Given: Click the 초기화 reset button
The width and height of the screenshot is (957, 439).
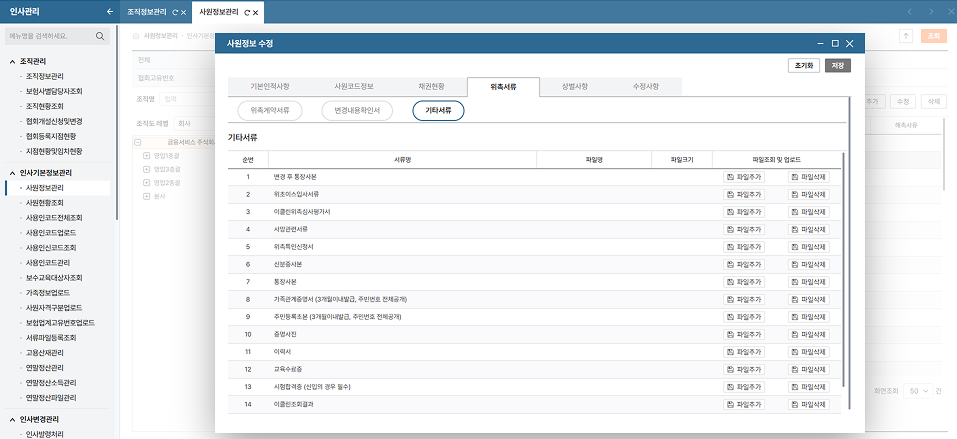Looking at the screenshot, I should 803,66.
